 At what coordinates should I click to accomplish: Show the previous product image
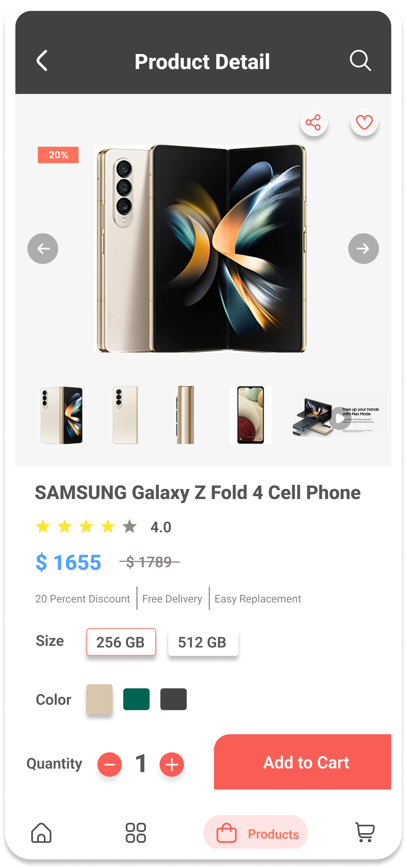click(43, 249)
